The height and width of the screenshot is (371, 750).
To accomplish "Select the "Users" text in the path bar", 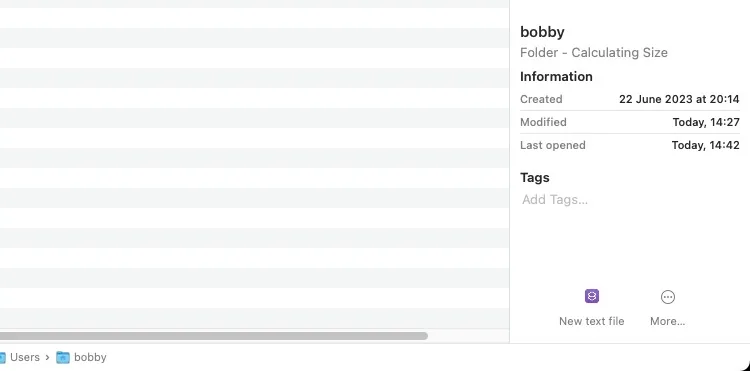I will click(25, 357).
